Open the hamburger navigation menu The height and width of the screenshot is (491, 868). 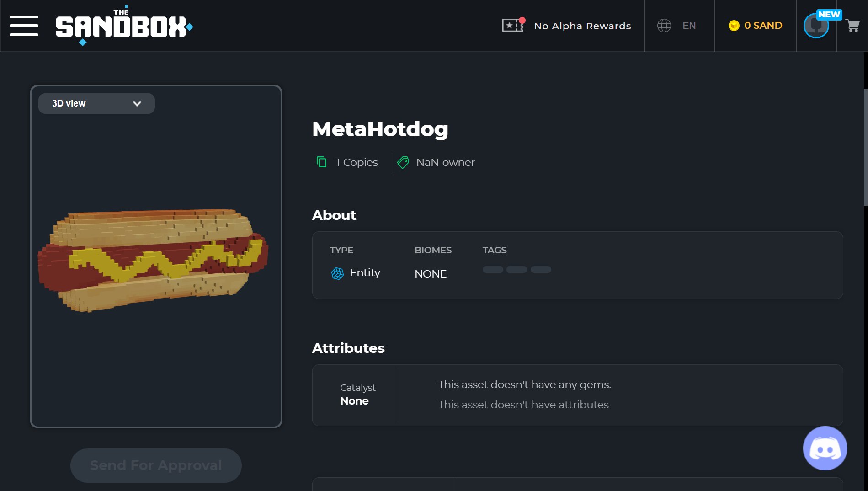(24, 26)
